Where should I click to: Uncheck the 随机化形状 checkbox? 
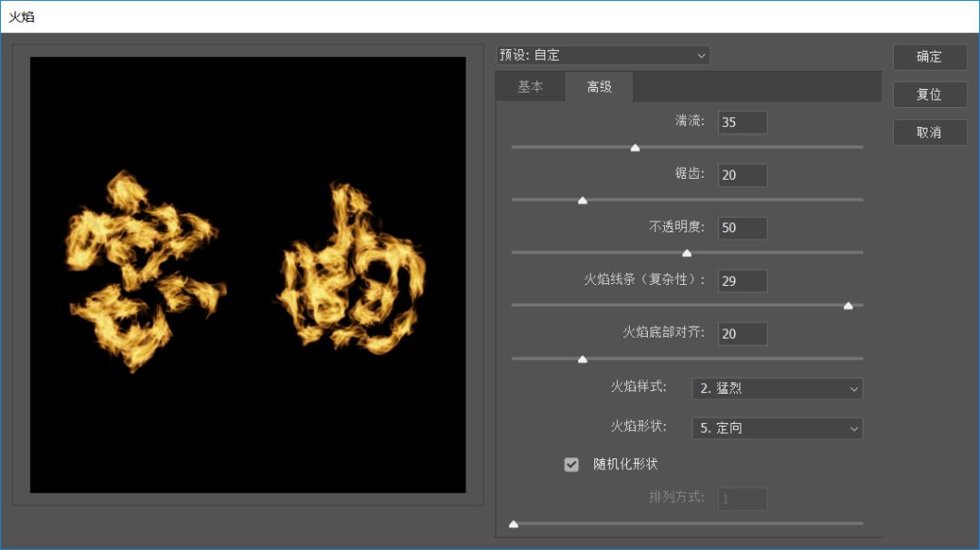[x=572, y=465]
